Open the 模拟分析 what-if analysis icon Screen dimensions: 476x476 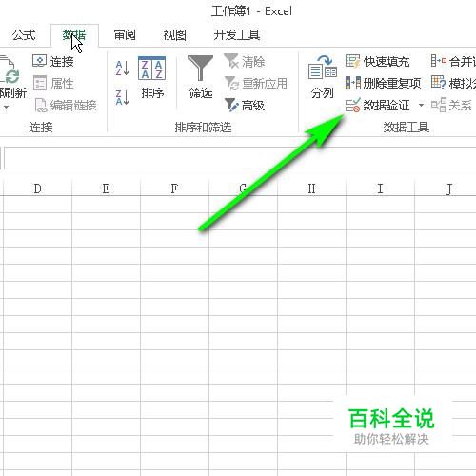(439, 83)
